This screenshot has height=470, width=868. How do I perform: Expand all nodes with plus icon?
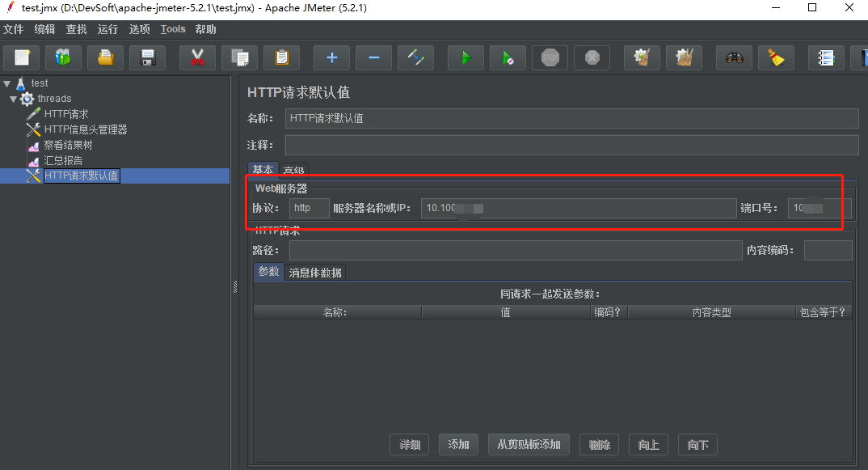tap(331, 57)
